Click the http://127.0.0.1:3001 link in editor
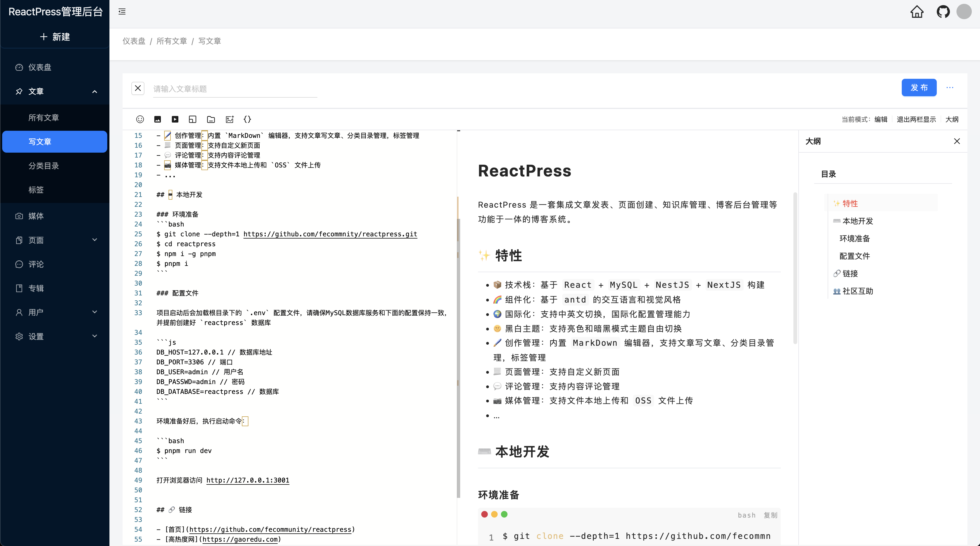The height and width of the screenshot is (546, 980). tap(248, 480)
